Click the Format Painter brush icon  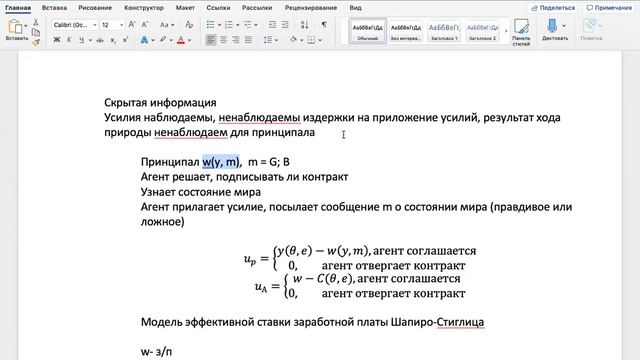36,42
